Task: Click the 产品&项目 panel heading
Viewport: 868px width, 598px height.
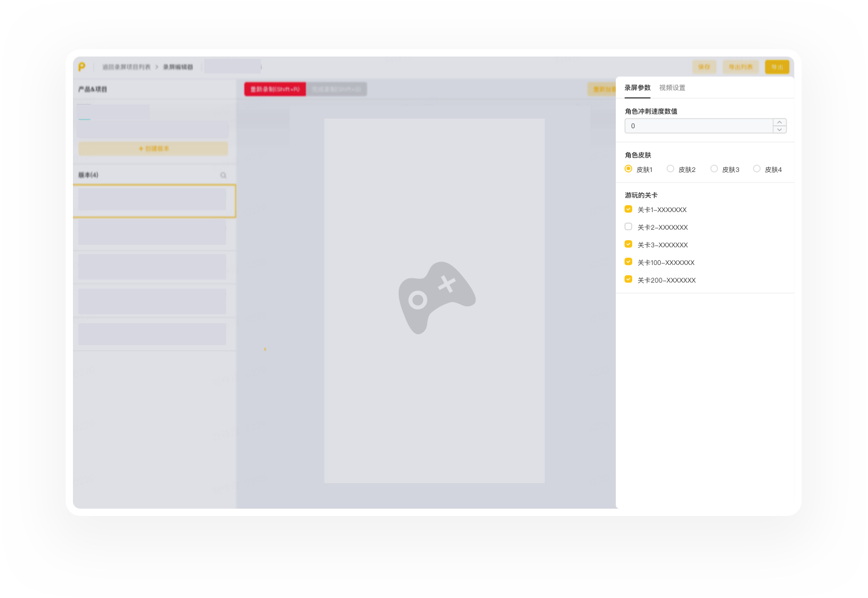Action: point(92,89)
